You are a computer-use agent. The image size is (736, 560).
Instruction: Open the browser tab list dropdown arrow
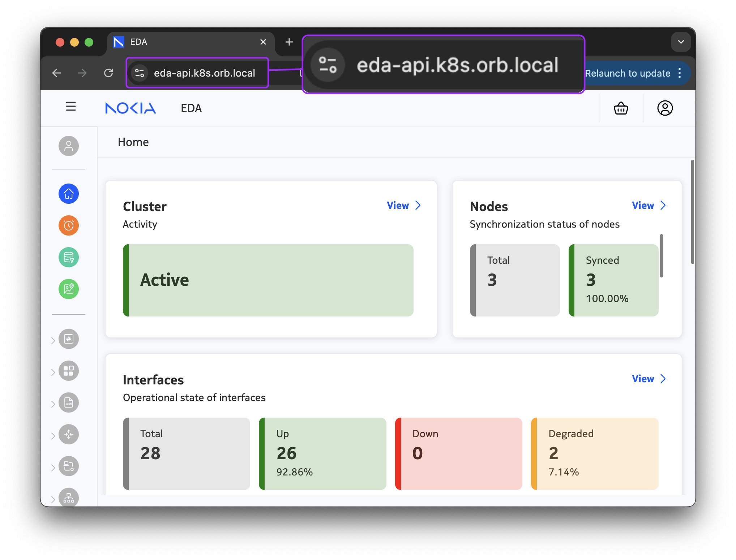pos(681,42)
